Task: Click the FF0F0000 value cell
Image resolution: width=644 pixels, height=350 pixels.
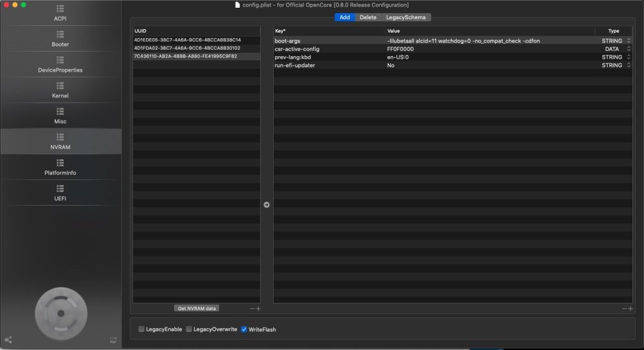Action: coord(490,49)
